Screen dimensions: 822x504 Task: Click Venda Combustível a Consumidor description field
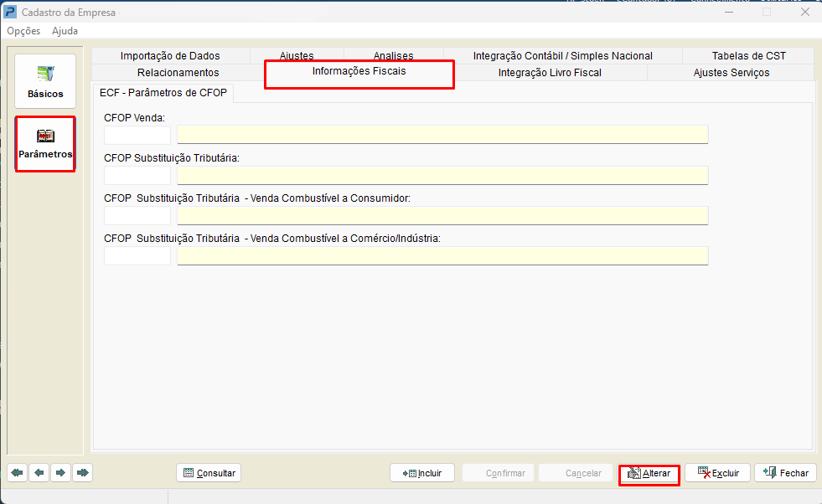click(442, 215)
